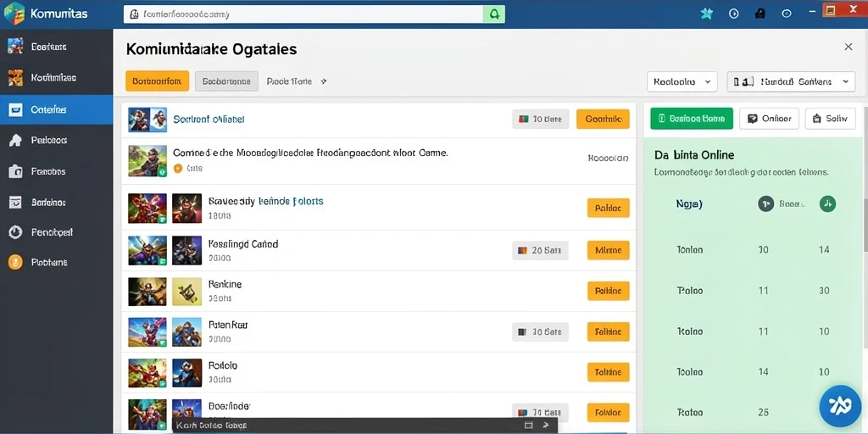
Task: Click the Onlioer button
Action: (x=769, y=119)
